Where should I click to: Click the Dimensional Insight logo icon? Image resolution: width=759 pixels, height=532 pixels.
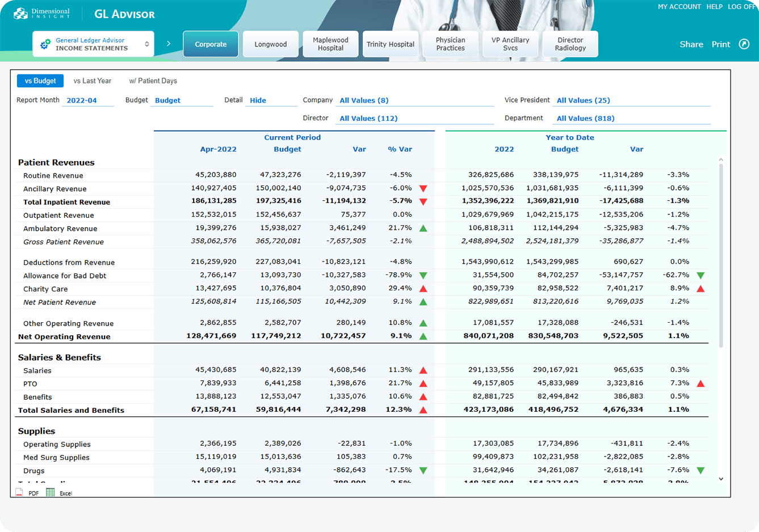[21, 14]
